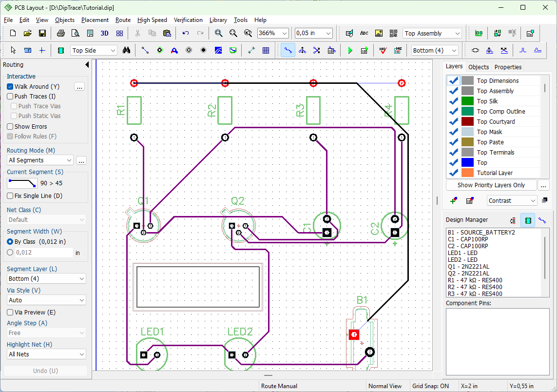
Task: Click the ABC Place Text tool
Action: point(364,33)
